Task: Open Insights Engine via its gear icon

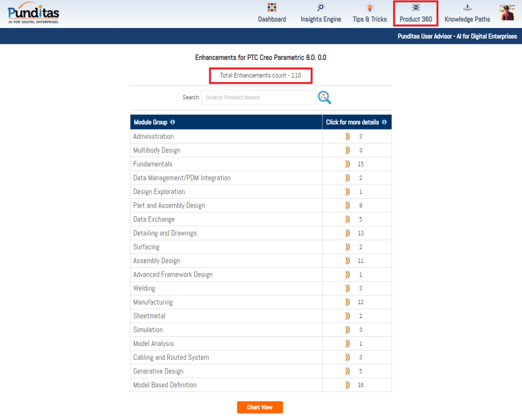Action: [320, 8]
